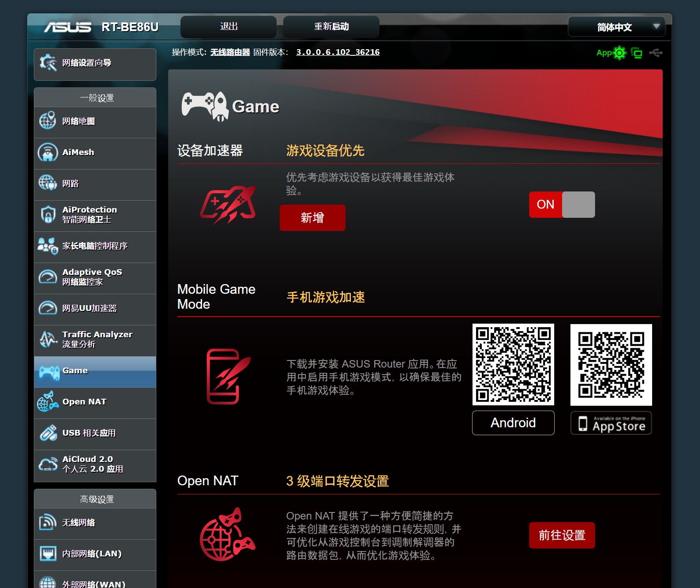Click the AiCloud 2.0 cloud icon

47,464
